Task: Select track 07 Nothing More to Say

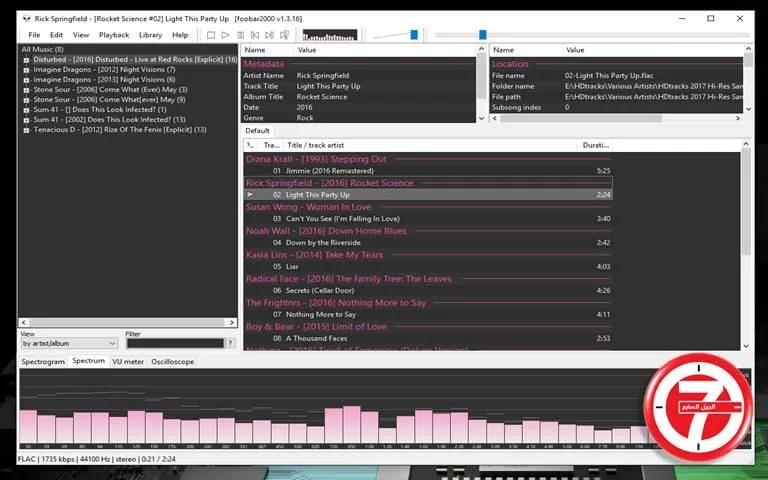Action: pyautogui.click(x=428, y=315)
